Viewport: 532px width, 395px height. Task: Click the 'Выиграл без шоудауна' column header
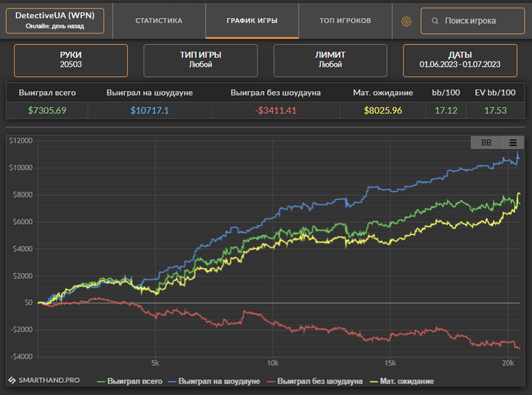tap(275, 93)
